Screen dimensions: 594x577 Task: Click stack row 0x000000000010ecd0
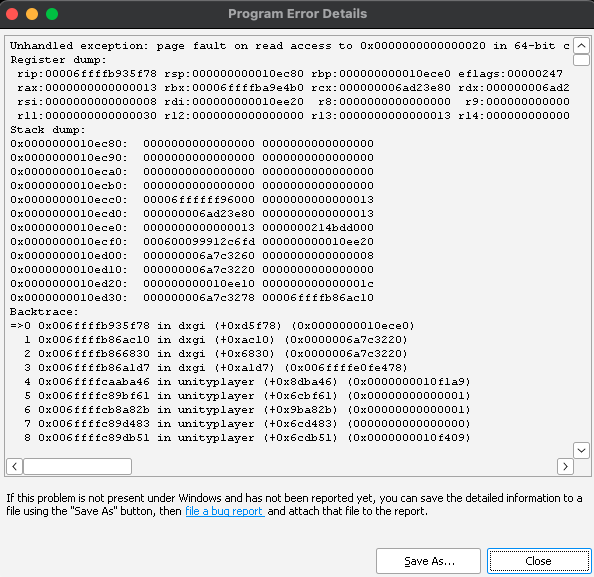point(192,214)
